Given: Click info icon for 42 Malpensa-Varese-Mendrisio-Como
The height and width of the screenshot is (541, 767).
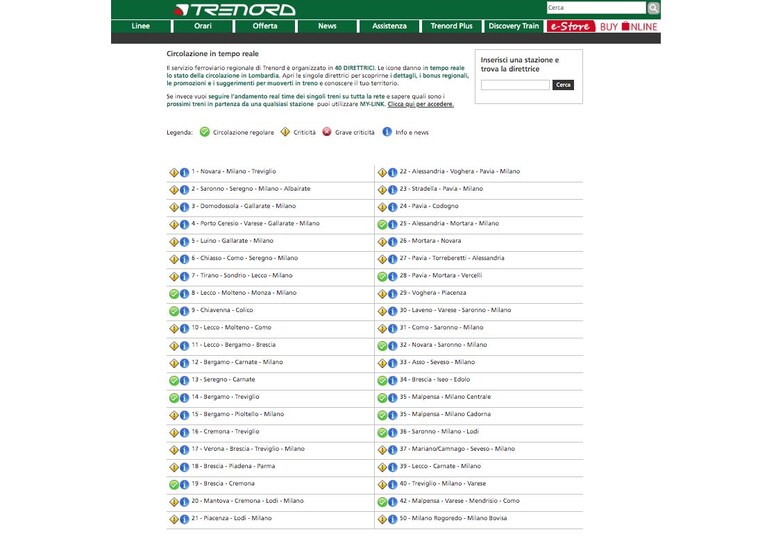Looking at the screenshot, I should pyautogui.click(x=392, y=502).
